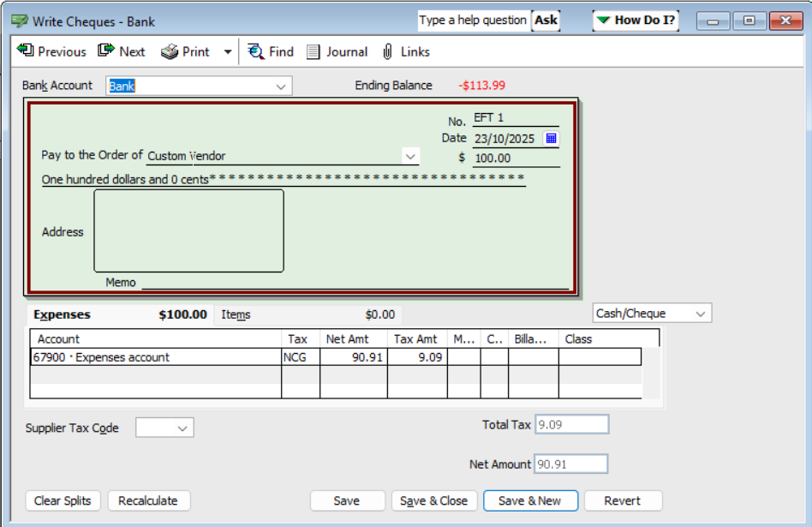Click the Tax Amt column header

tap(417, 338)
